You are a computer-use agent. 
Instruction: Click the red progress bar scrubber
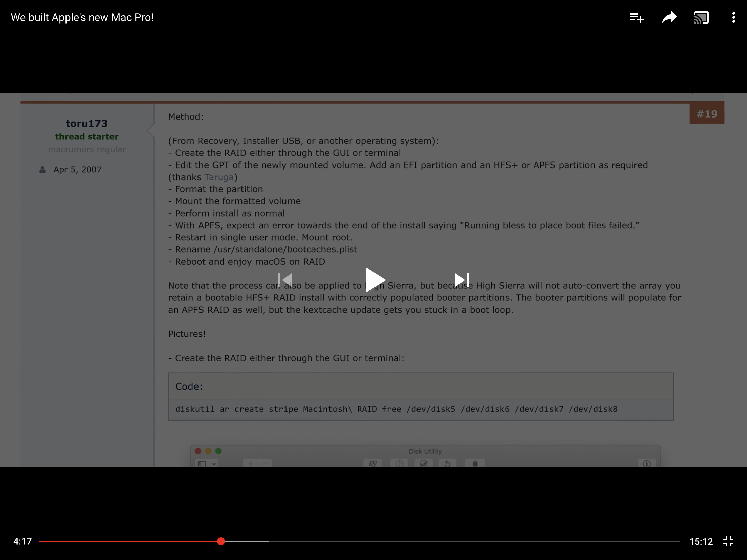pos(221,541)
